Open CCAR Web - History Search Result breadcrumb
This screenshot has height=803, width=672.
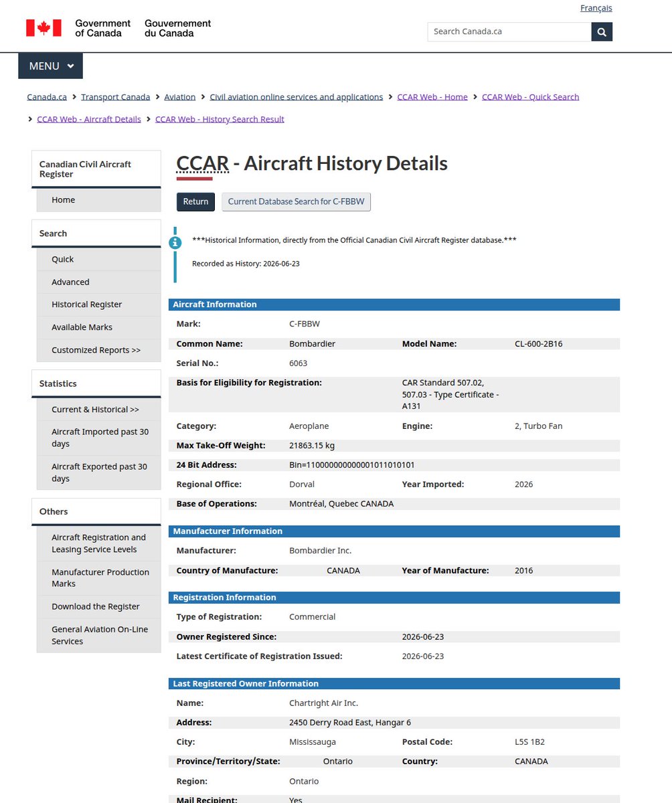point(220,119)
